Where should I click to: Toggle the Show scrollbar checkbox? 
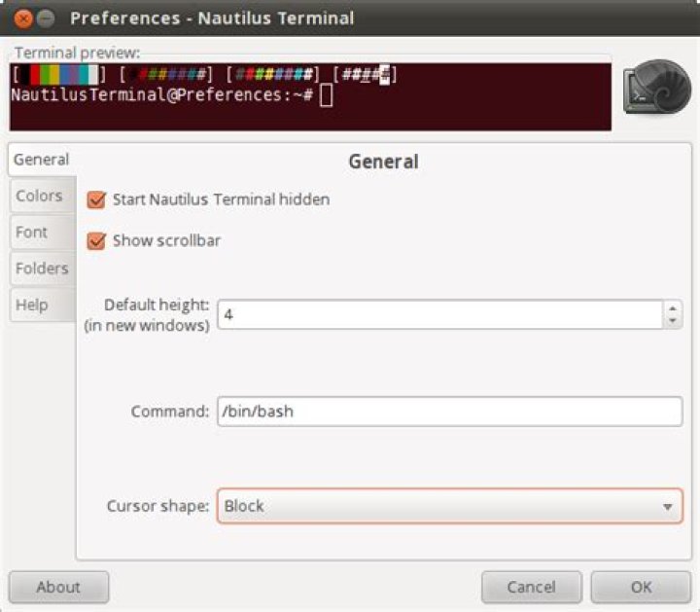[96, 240]
